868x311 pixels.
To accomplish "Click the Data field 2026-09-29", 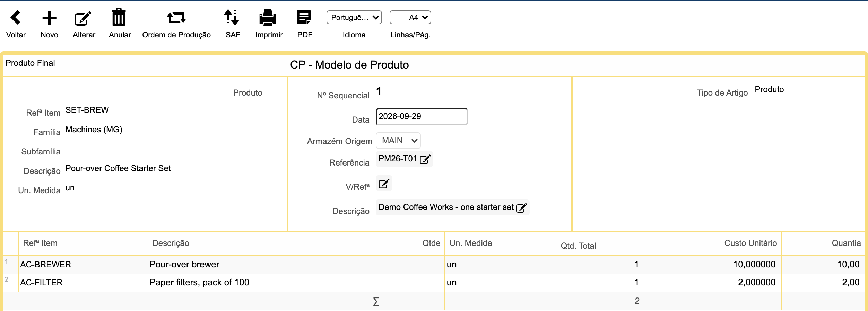I will [x=422, y=116].
